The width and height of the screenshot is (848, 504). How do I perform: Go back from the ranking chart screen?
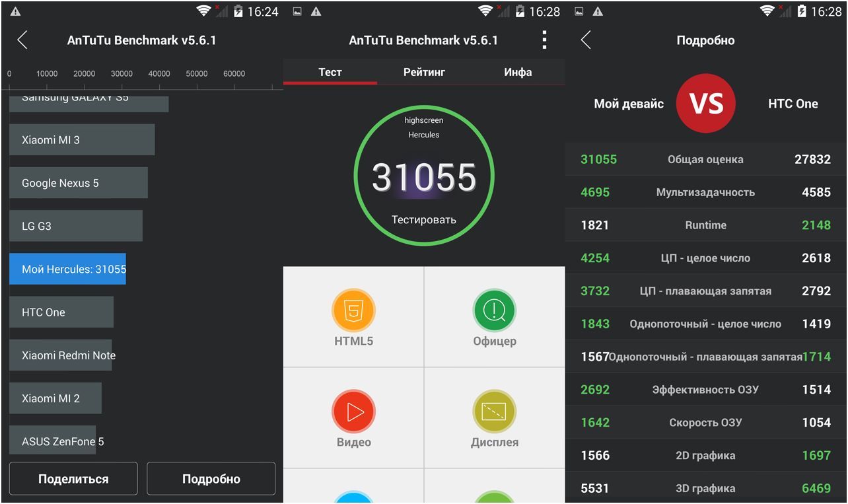[x=22, y=40]
